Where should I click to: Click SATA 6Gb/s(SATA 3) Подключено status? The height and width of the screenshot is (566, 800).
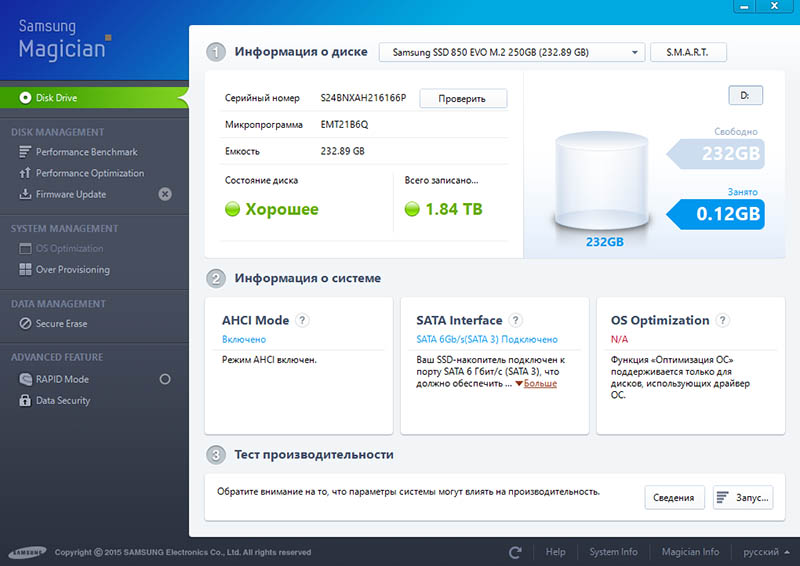tap(487, 339)
